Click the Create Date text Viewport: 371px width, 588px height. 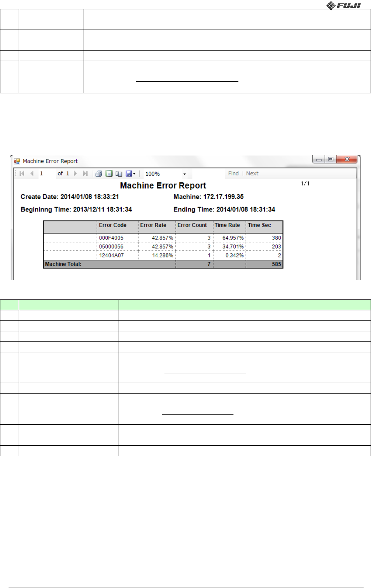(70, 197)
